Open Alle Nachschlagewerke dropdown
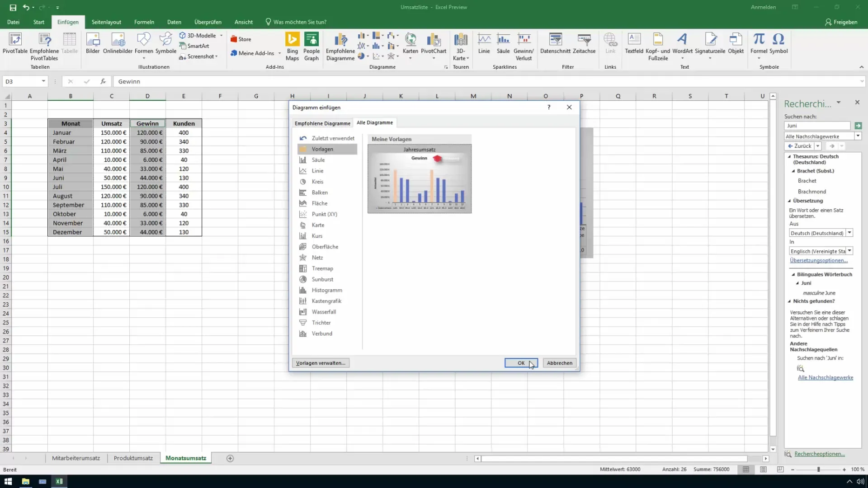 tap(858, 136)
